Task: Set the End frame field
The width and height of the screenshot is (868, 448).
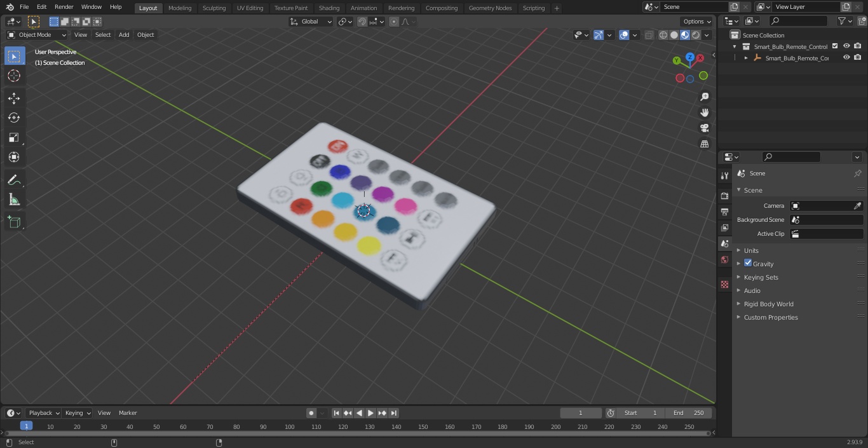Action: tap(689, 413)
